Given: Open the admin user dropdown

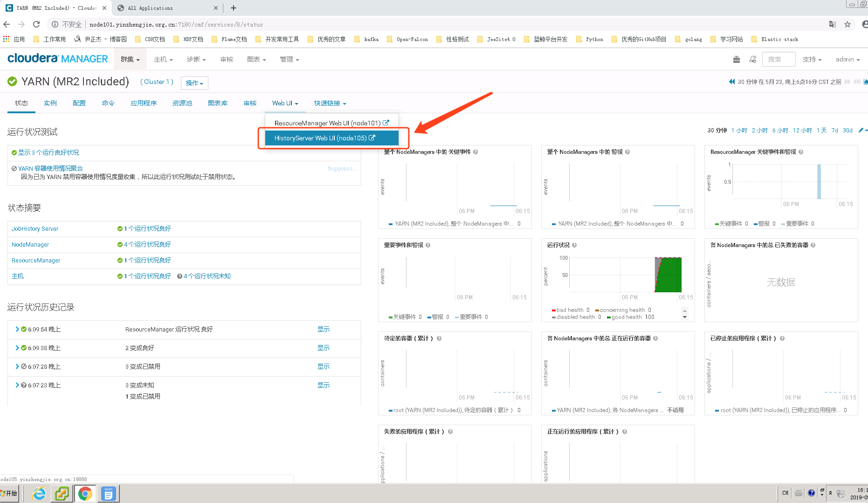Looking at the screenshot, I should point(848,59).
